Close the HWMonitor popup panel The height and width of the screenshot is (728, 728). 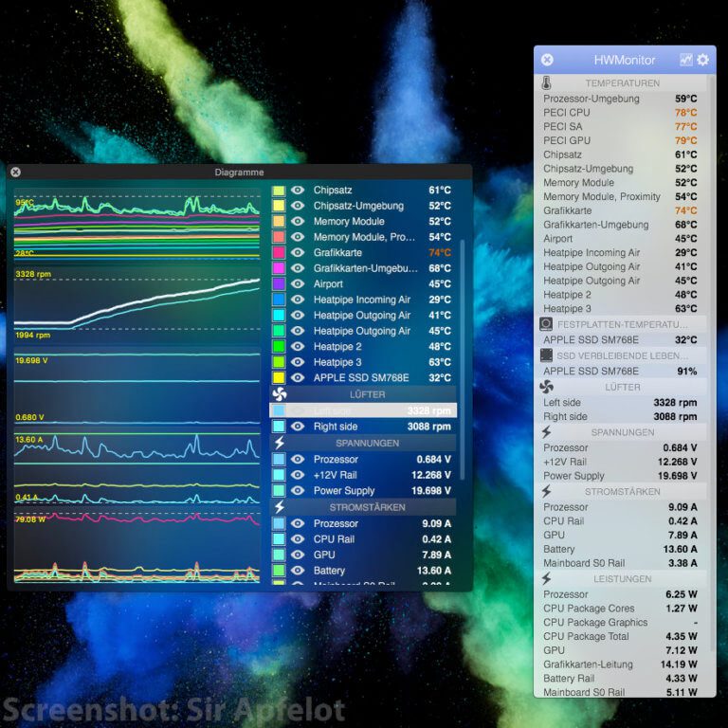[547, 60]
